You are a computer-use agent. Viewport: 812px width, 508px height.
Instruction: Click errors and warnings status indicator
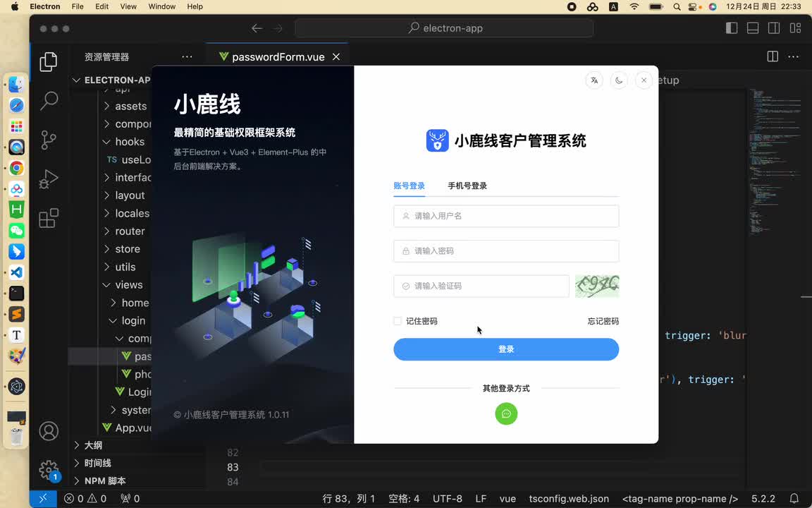(x=85, y=499)
